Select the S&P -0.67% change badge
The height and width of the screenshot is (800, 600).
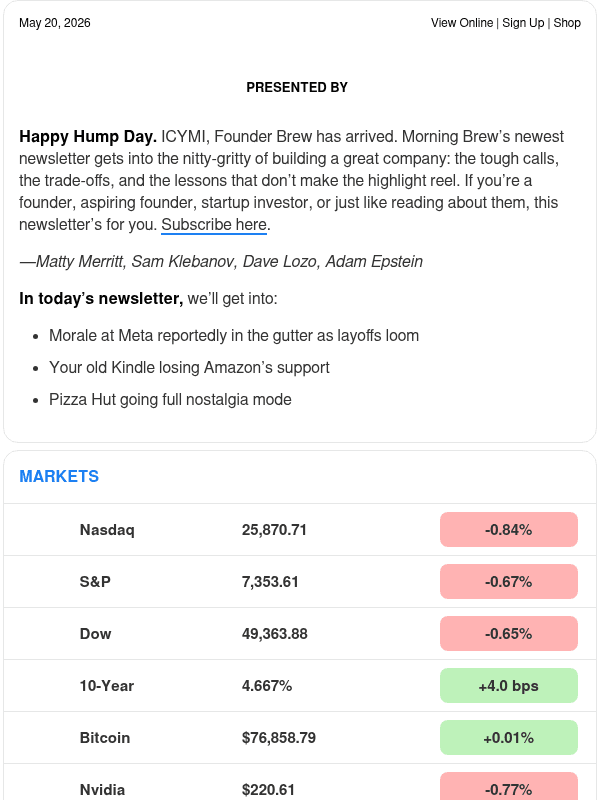(x=509, y=582)
